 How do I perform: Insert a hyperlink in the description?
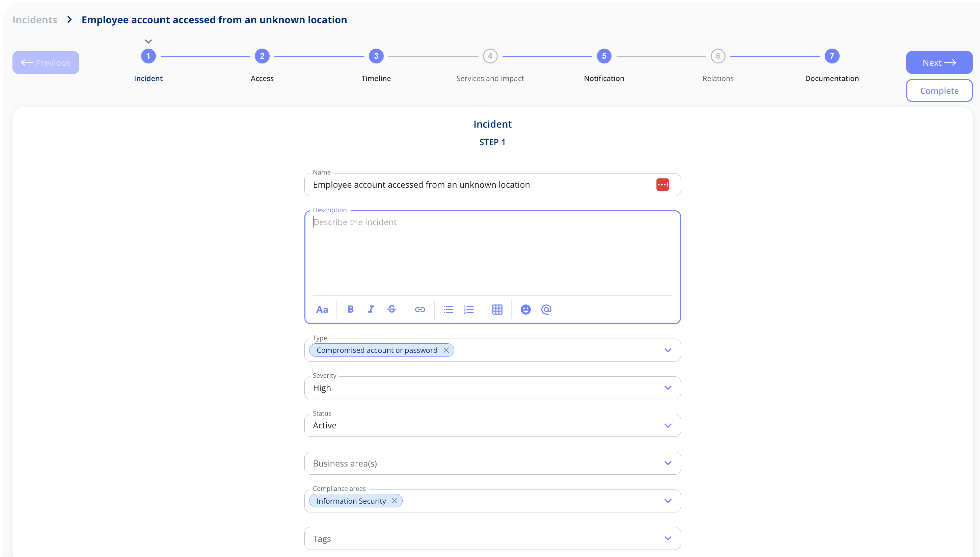(x=420, y=310)
